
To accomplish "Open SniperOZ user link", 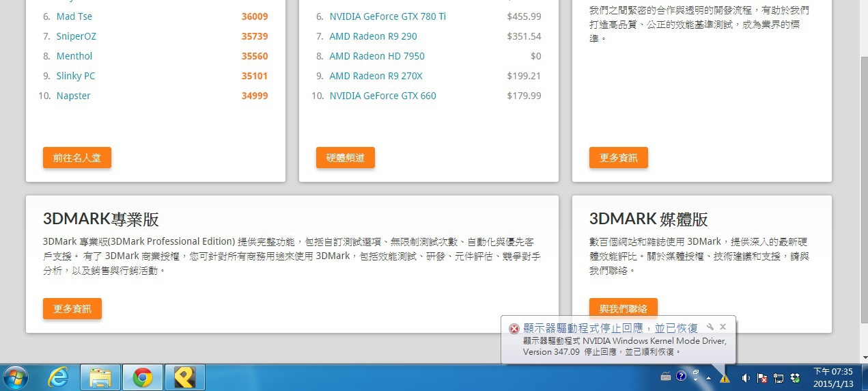I will [x=76, y=36].
